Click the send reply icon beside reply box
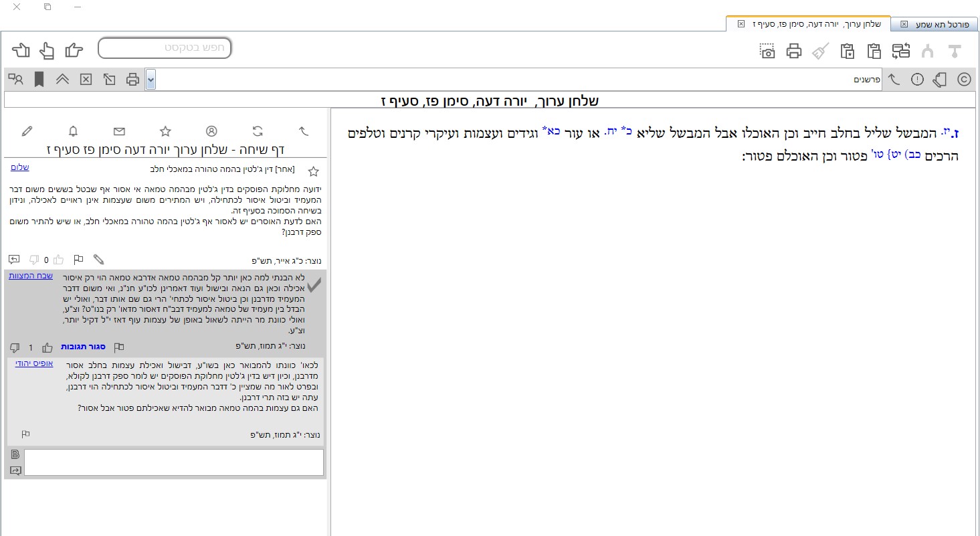Screen dimensions: 980x536 pyautogui.click(x=15, y=470)
